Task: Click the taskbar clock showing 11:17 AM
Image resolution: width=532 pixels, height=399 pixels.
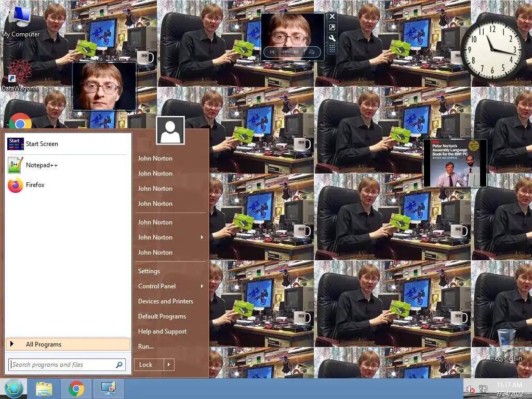Action: pyautogui.click(x=510, y=389)
